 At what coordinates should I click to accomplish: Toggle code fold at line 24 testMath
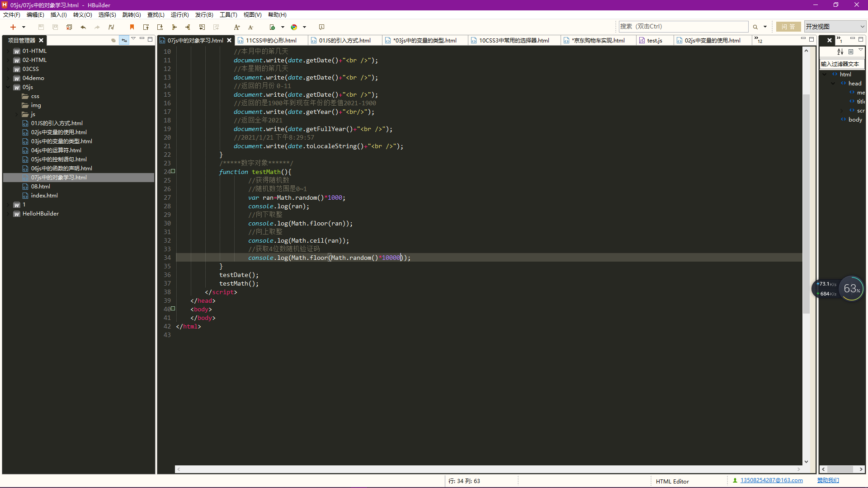[x=173, y=171]
